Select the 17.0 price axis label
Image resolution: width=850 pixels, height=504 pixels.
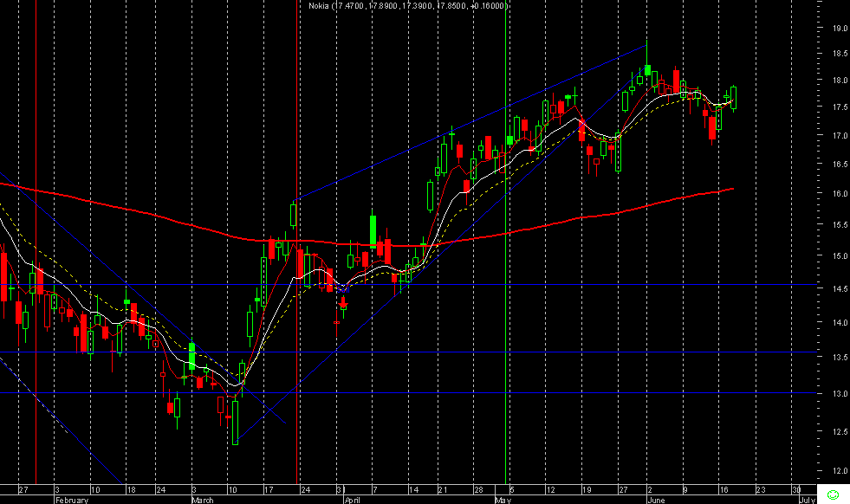840,135
